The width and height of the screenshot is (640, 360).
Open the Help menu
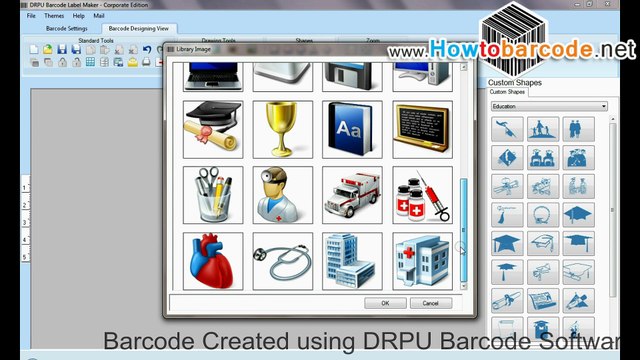[x=78, y=16]
